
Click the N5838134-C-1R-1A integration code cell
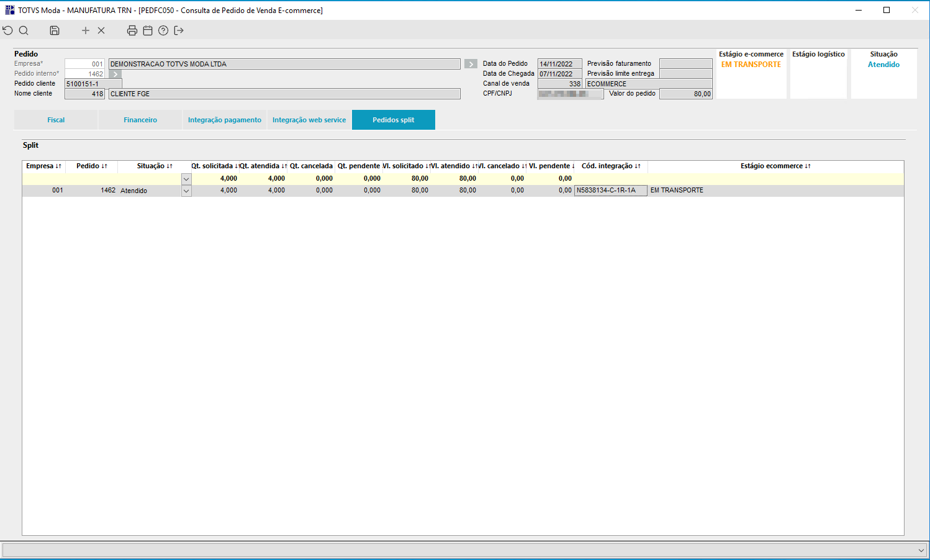click(611, 191)
